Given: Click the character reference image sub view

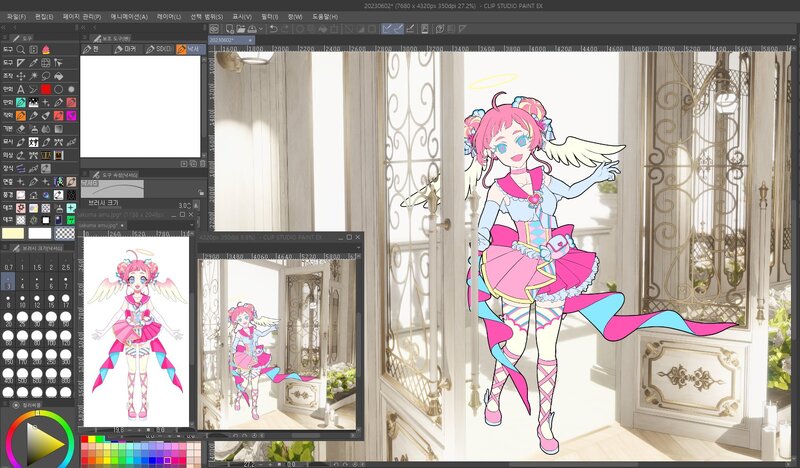Looking at the screenshot, I should point(136,331).
